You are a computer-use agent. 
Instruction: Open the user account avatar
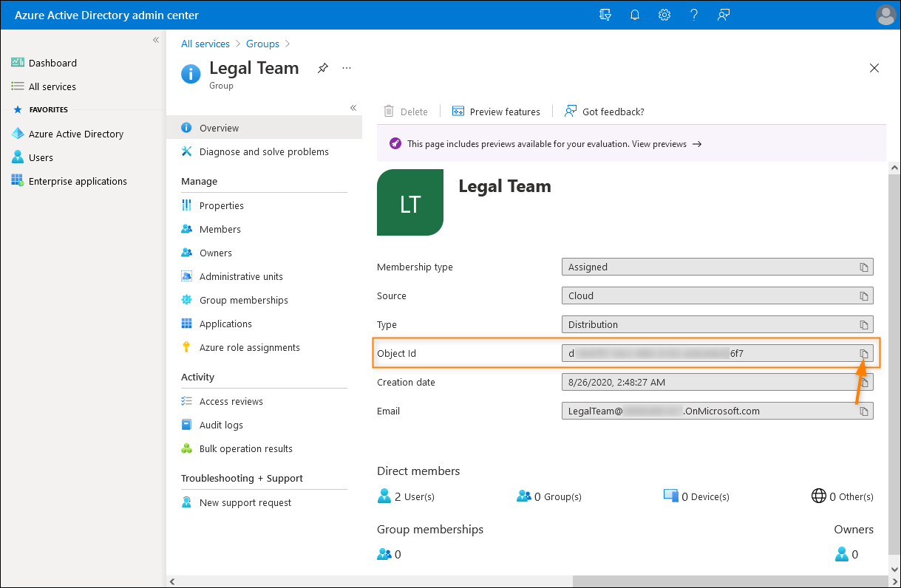click(885, 15)
